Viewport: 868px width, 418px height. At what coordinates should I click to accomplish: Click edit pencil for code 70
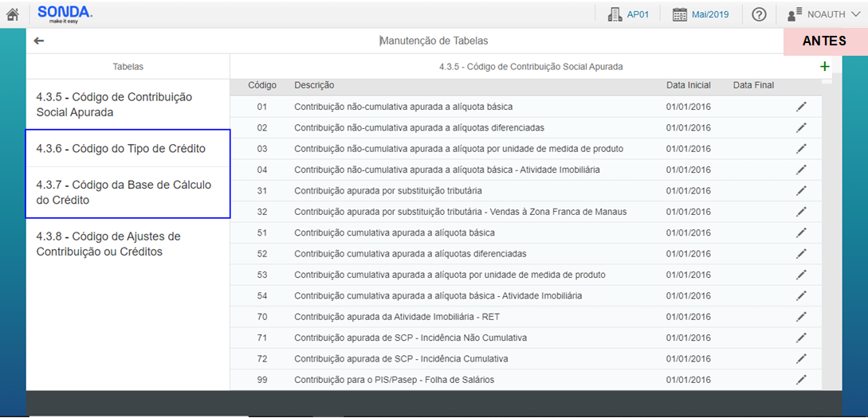(801, 317)
